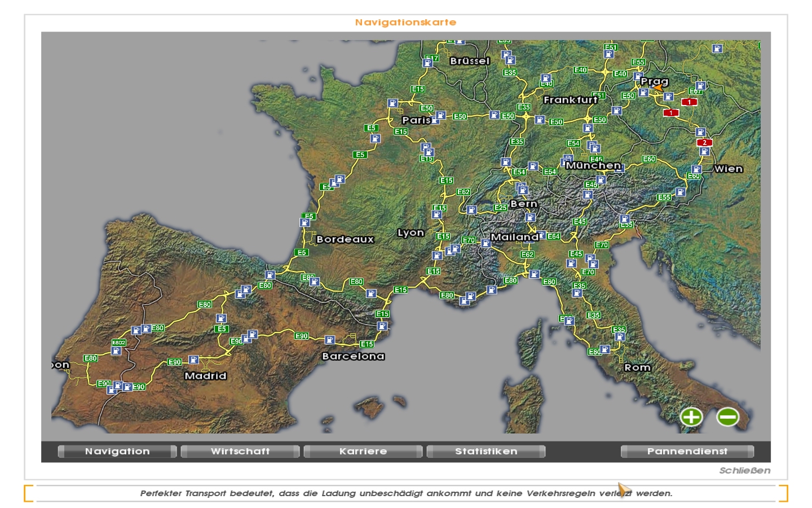
Task: Click the fuel station icon below E802 sign
Action: click(x=116, y=351)
